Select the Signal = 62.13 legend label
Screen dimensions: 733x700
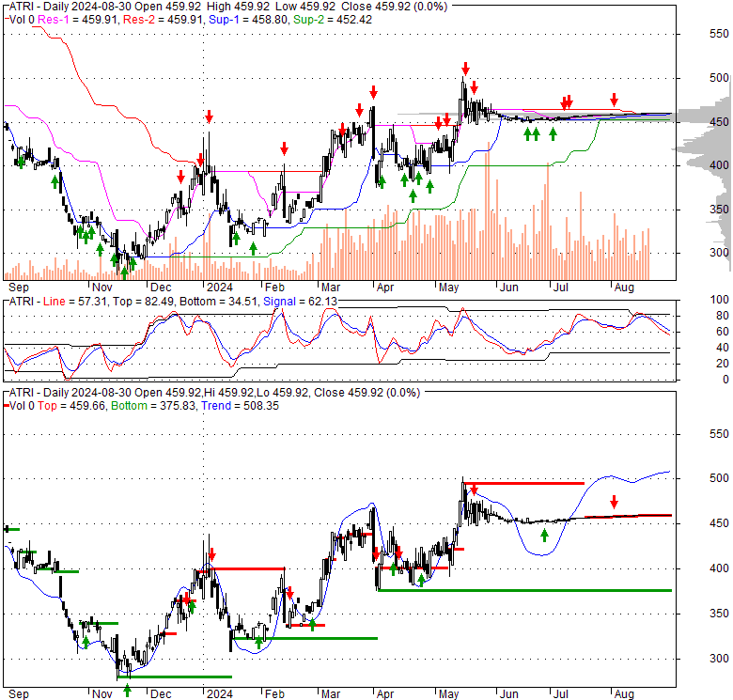[300, 302]
